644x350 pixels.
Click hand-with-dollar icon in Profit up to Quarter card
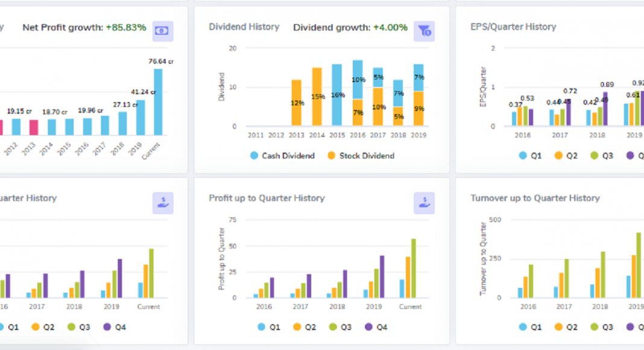424,203
